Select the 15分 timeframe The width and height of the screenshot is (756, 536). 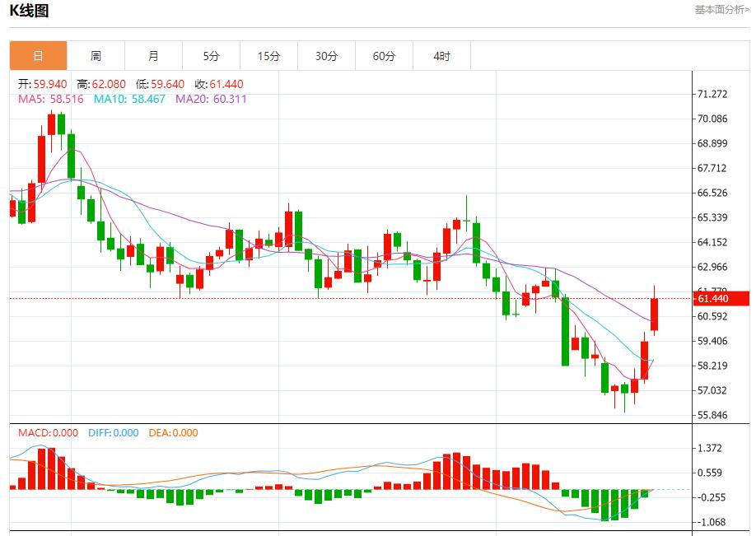click(269, 56)
